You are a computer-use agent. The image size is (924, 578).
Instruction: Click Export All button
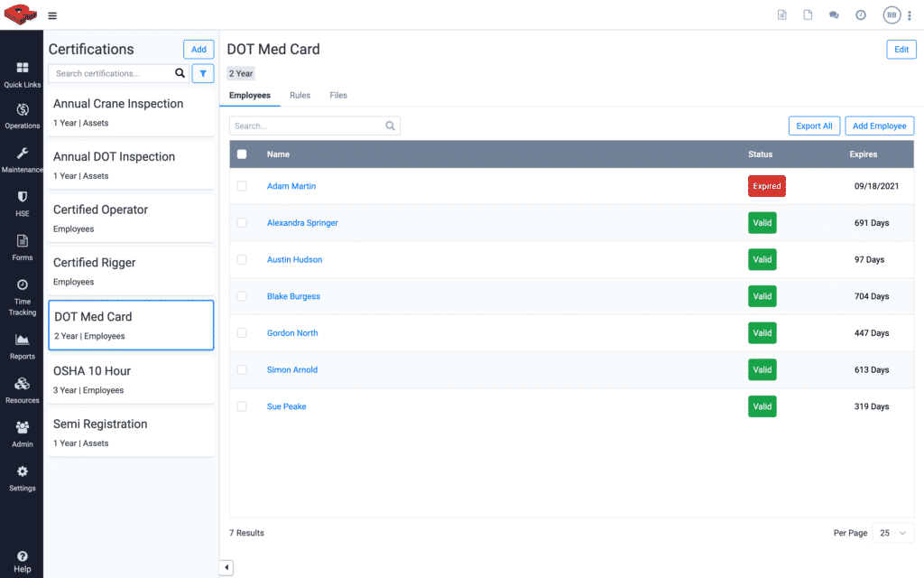coord(814,126)
